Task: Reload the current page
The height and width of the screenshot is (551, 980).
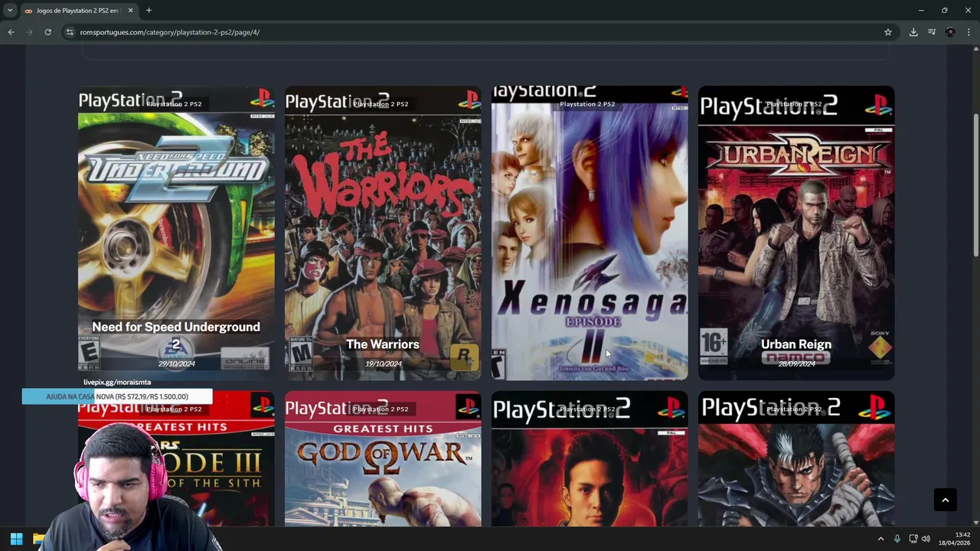Action: pyautogui.click(x=47, y=32)
